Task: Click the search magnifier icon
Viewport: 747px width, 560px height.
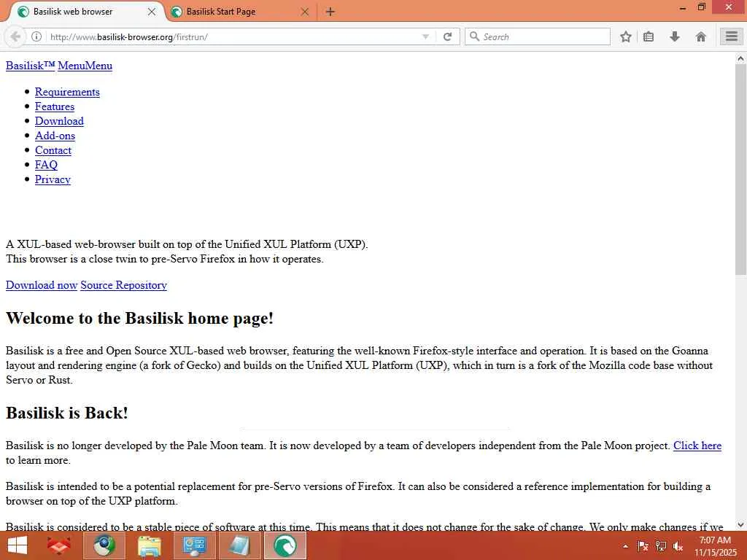Action: (474, 36)
